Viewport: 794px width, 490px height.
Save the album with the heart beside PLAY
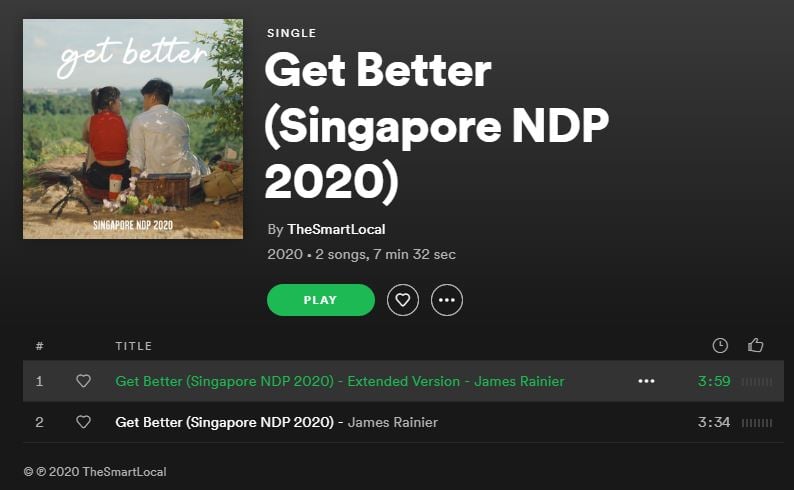coord(403,300)
